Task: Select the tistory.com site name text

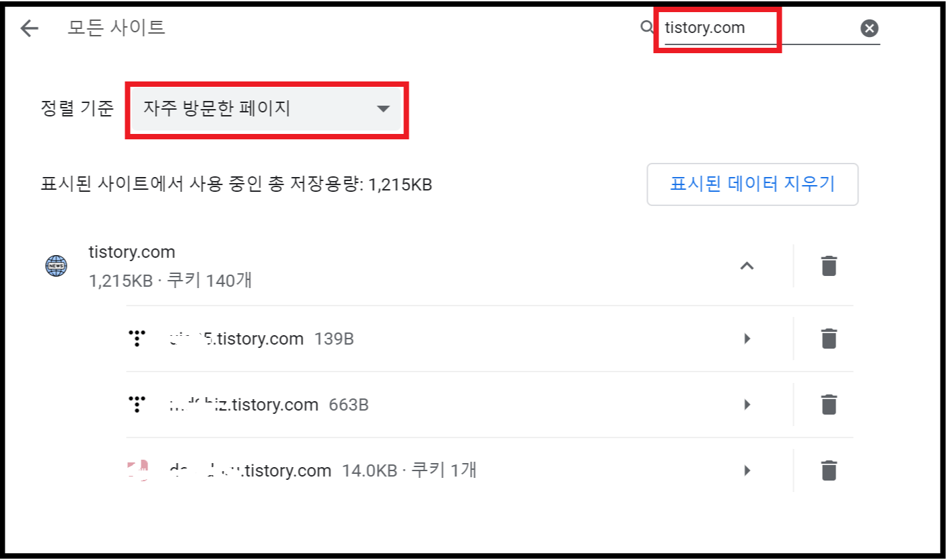Action: (131, 252)
